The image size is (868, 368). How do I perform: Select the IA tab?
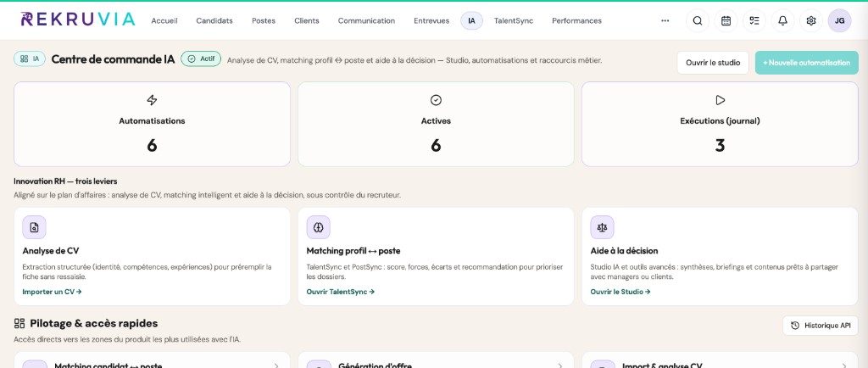click(471, 21)
